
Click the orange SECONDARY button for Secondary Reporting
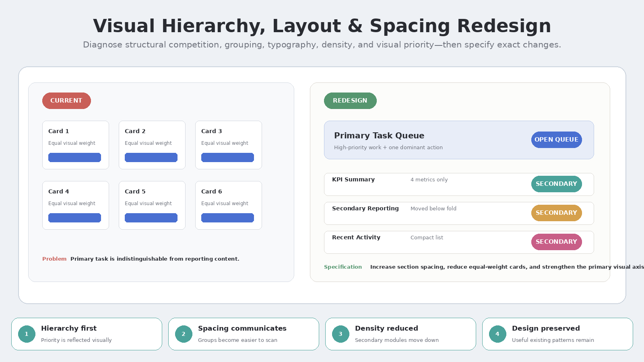click(556, 213)
